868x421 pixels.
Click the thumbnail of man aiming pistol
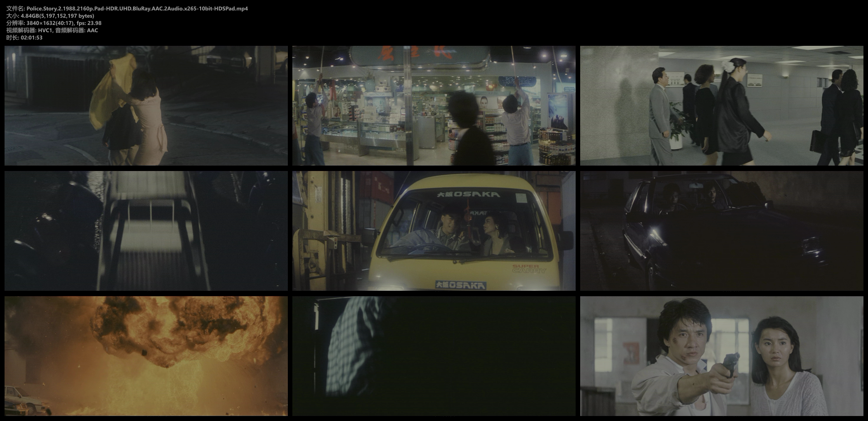point(721,356)
